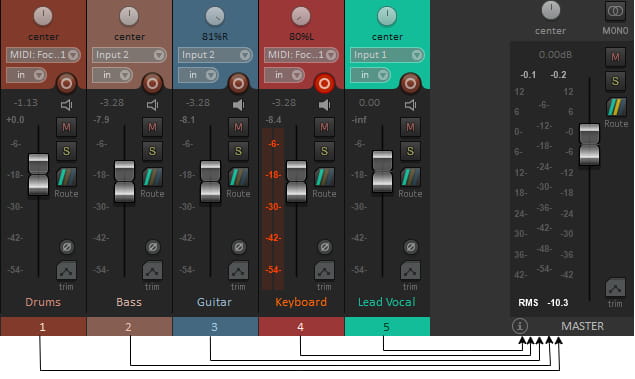Disarm recording on the Keyboard track
This screenshot has width=635, height=379.
(x=324, y=83)
